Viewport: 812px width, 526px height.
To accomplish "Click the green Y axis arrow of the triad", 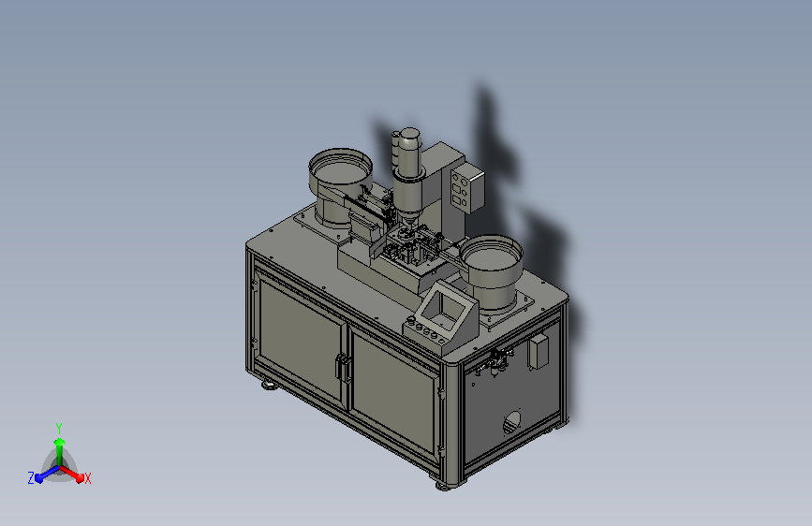I will pos(60,450).
